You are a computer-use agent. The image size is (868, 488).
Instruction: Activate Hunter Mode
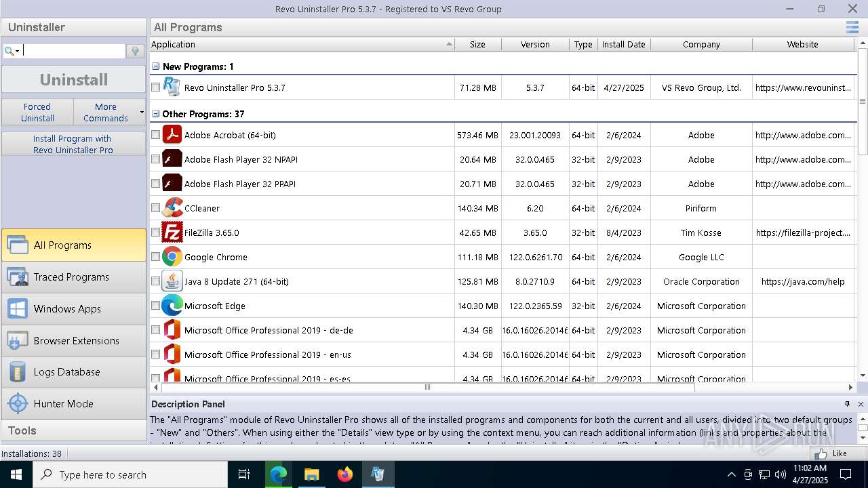[x=73, y=403]
